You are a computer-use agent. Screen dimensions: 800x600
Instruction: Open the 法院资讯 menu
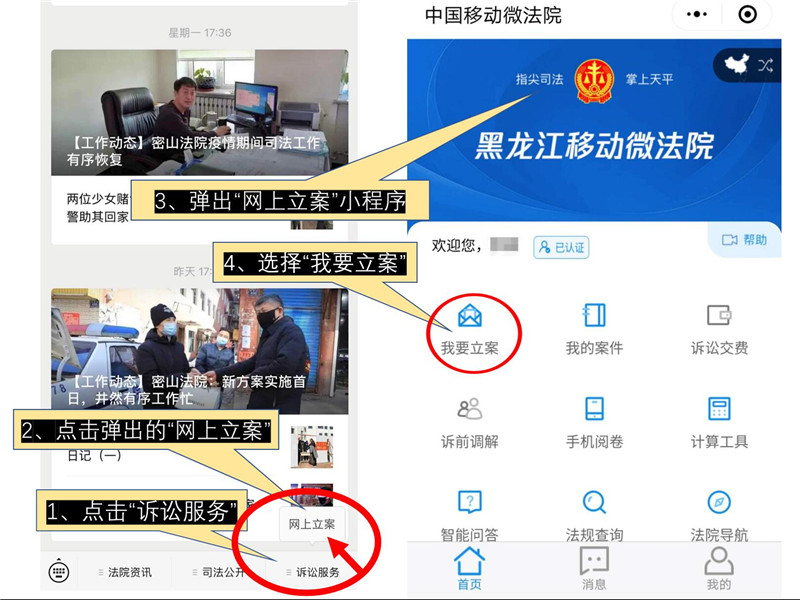[125, 572]
